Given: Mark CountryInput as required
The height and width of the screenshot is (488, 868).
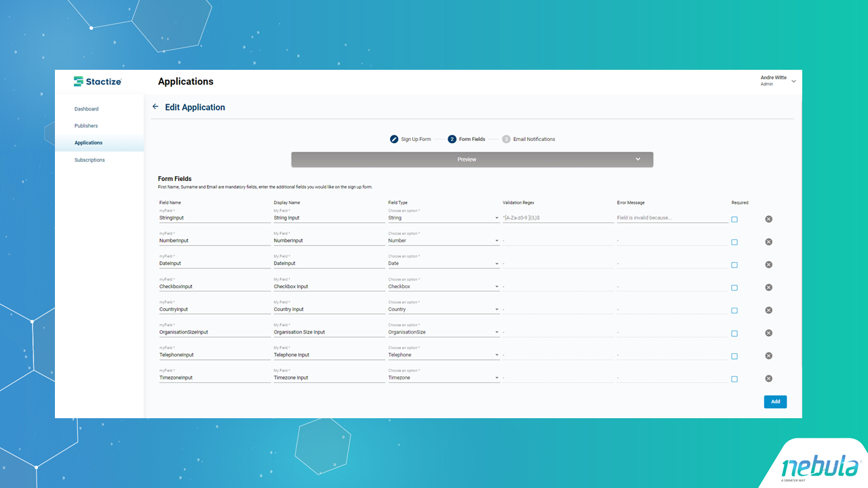Looking at the screenshot, I should [x=734, y=310].
